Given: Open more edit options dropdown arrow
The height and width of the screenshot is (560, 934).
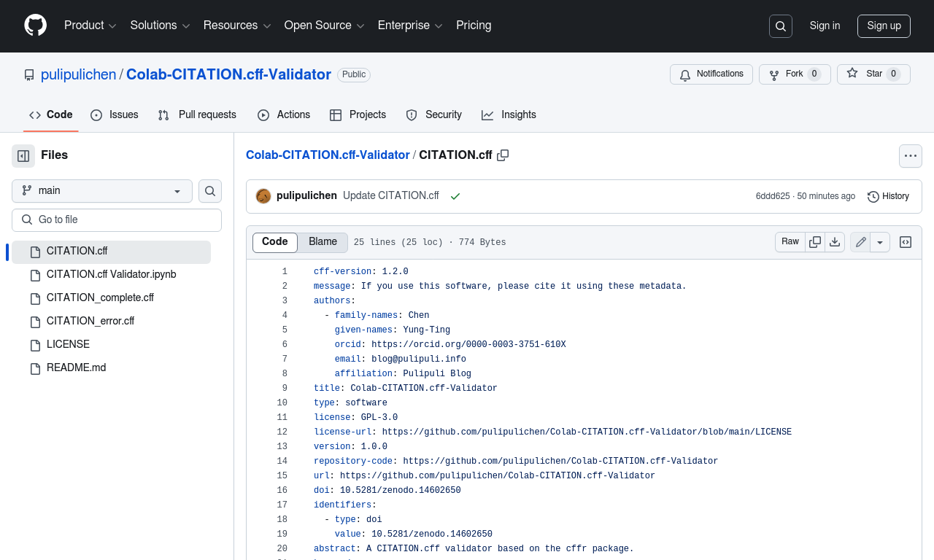Looking at the screenshot, I should 880,242.
